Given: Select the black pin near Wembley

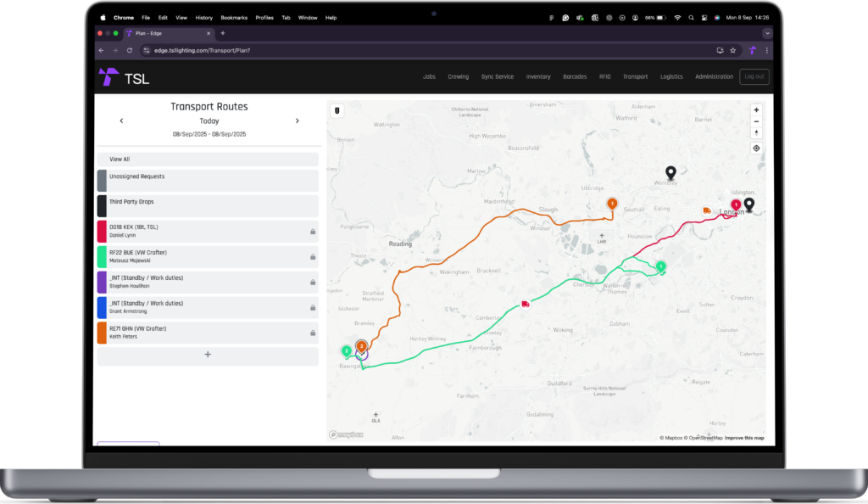Looking at the screenshot, I should click(x=670, y=173).
